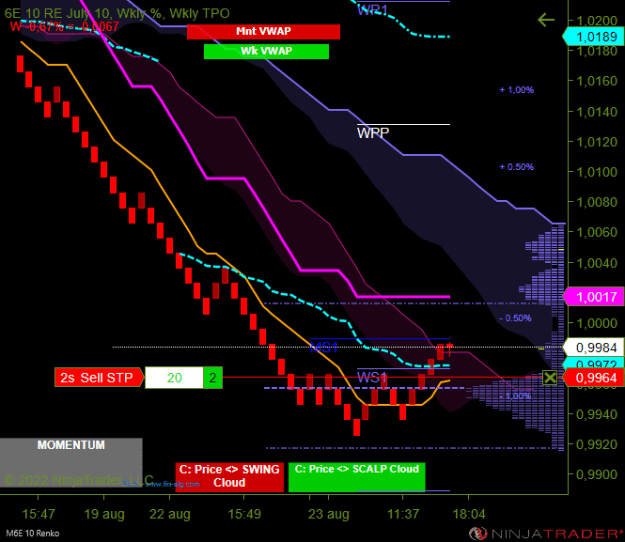This screenshot has height=542, width=625.
Task: Click the order quantity field showing 20
Action: point(174,377)
